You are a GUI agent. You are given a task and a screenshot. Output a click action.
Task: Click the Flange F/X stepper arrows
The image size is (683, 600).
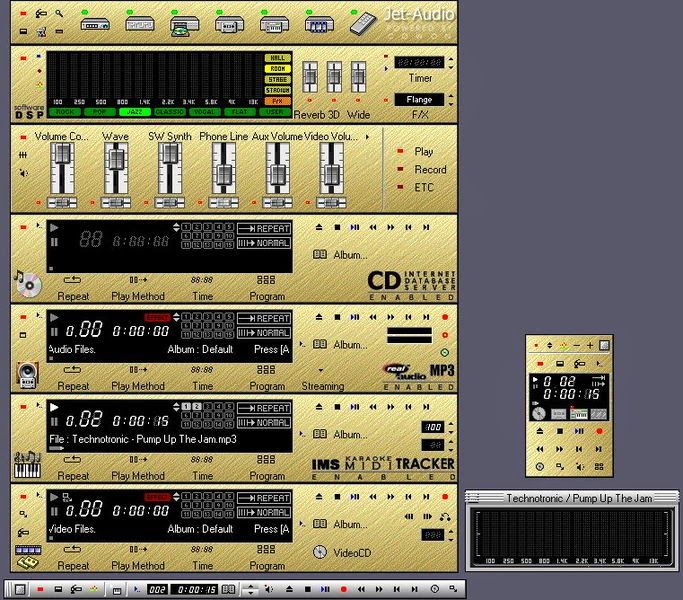[451, 100]
